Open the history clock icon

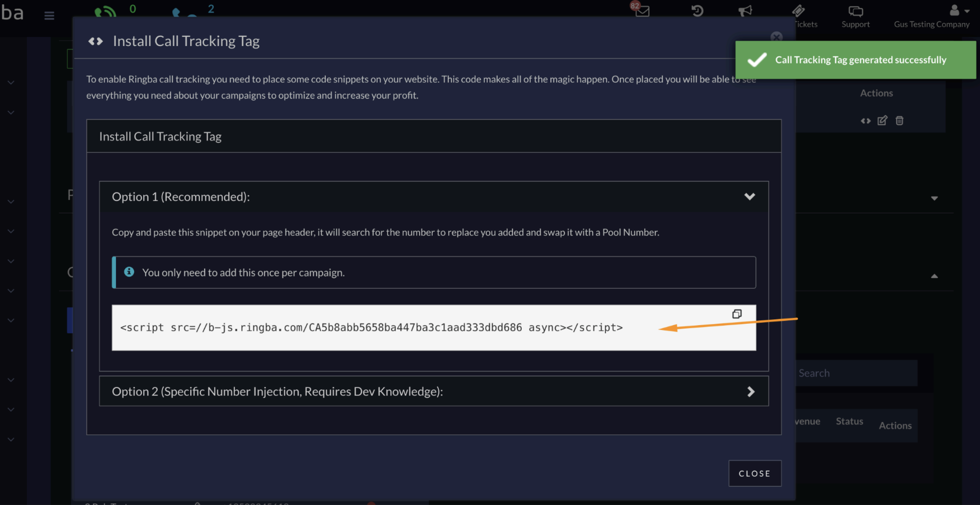(x=697, y=11)
